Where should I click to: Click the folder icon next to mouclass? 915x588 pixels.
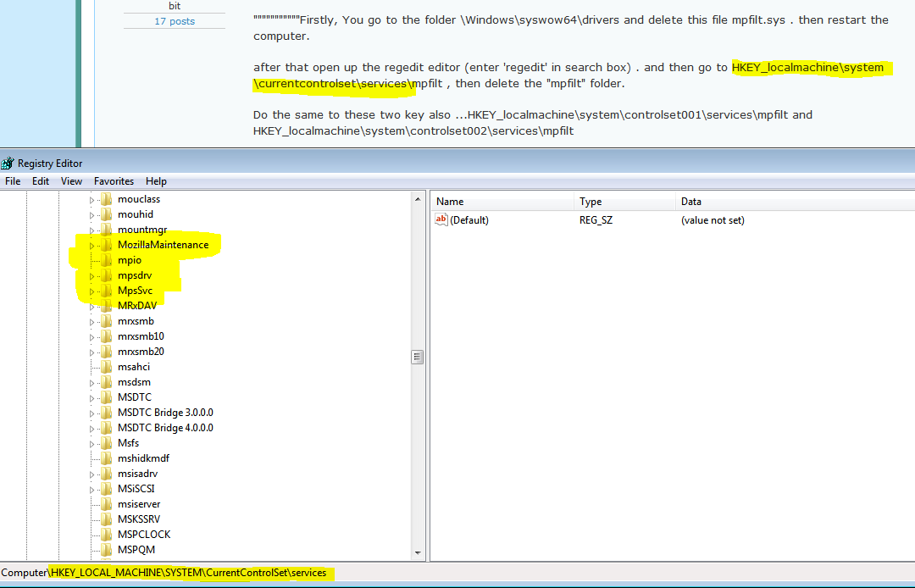(x=106, y=199)
